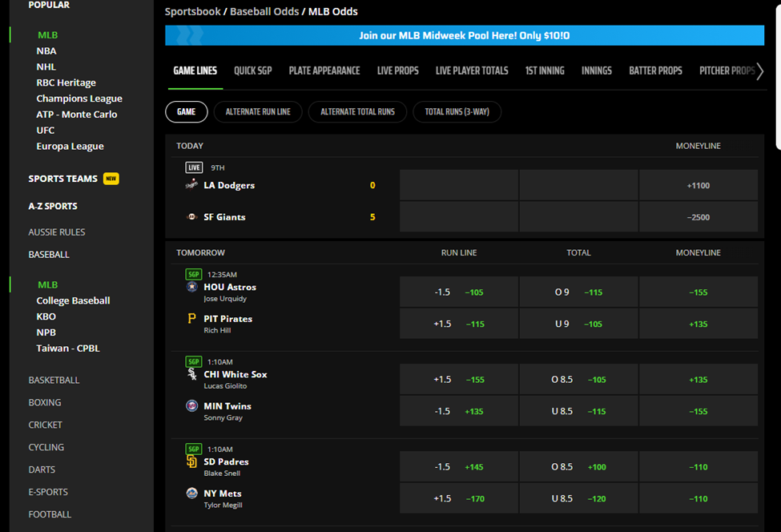The height and width of the screenshot is (532, 781).
Task: Open the 1st Inning tab
Action: point(545,71)
